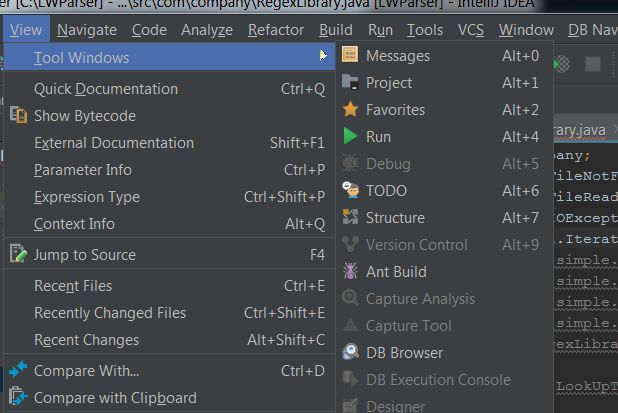Click the Structure tool window icon

(x=350, y=218)
